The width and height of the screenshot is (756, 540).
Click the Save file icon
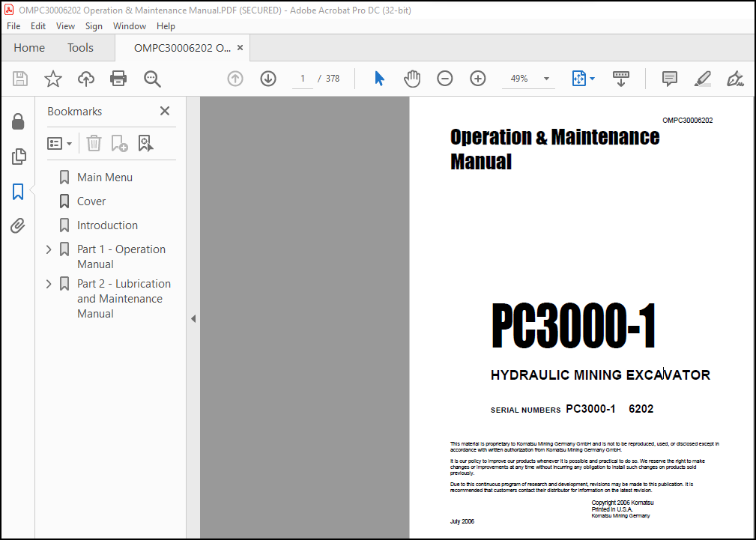tap(19, 79)
